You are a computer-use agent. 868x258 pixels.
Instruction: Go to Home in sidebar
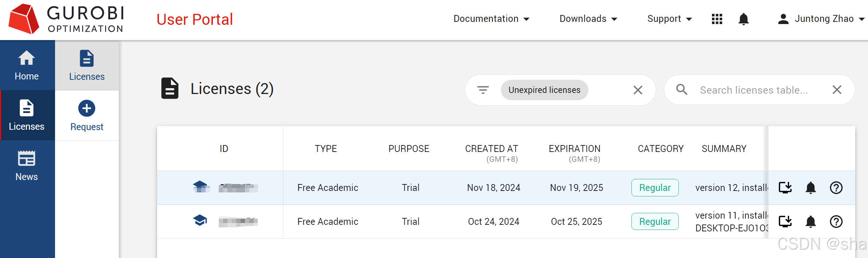[27, 65]
